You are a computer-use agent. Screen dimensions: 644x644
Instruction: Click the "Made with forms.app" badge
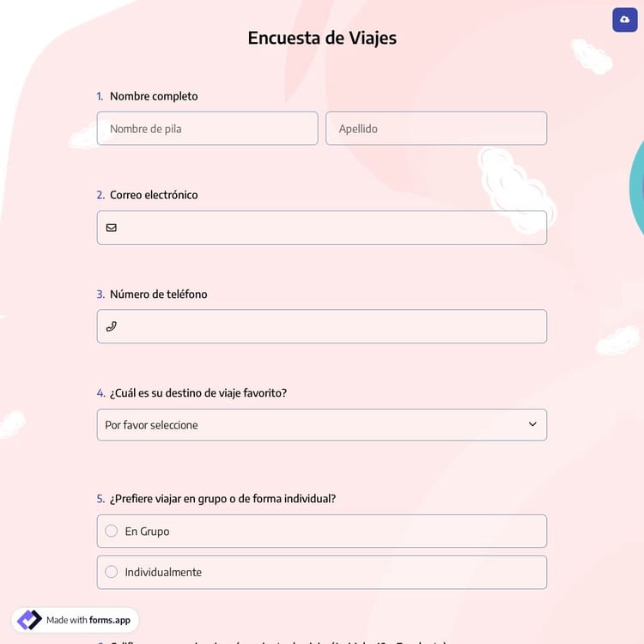[76, 620]
